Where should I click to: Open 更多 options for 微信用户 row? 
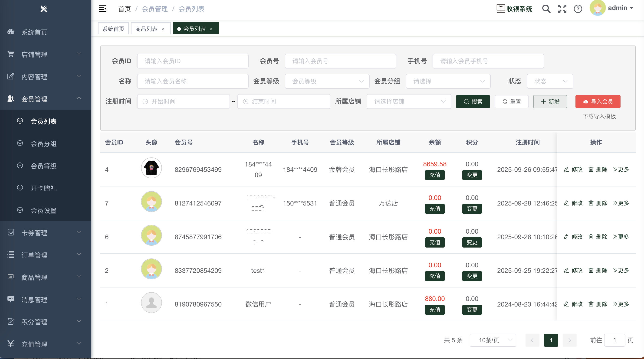621,304
